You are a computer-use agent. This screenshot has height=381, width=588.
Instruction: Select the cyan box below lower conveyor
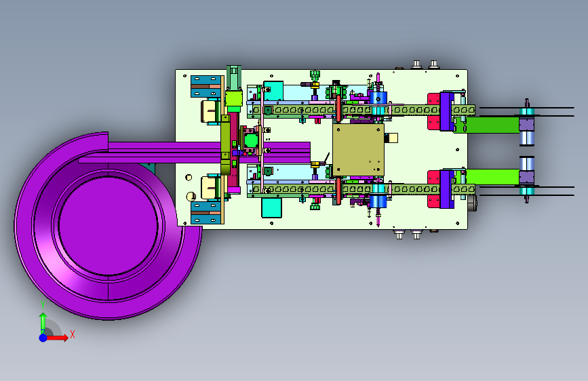click(x=271, y=207)
